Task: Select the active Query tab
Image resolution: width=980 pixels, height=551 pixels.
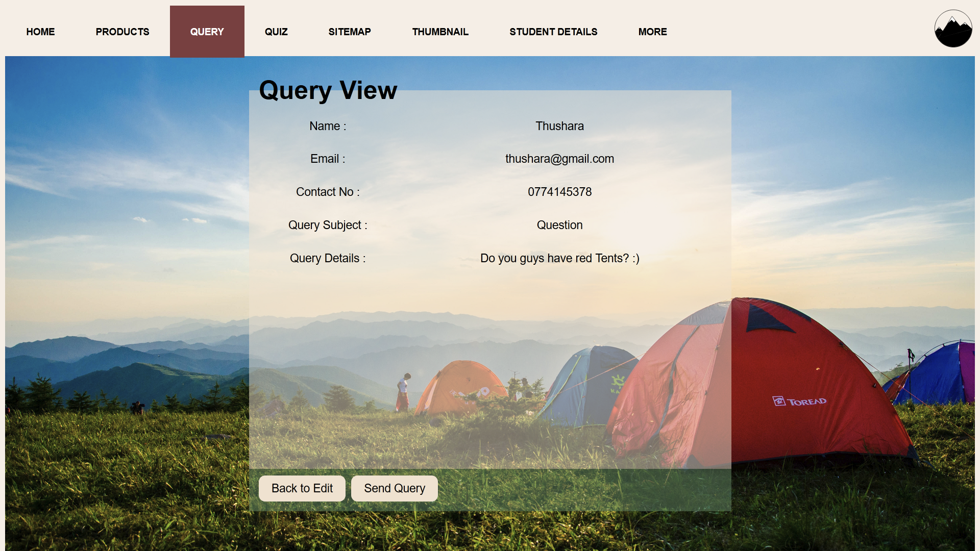Action: (207, 32)
